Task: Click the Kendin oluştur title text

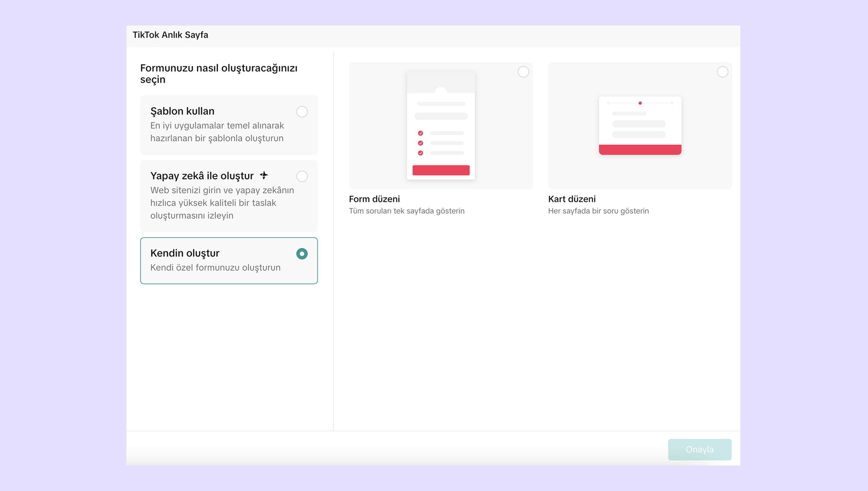Action: 184,253
